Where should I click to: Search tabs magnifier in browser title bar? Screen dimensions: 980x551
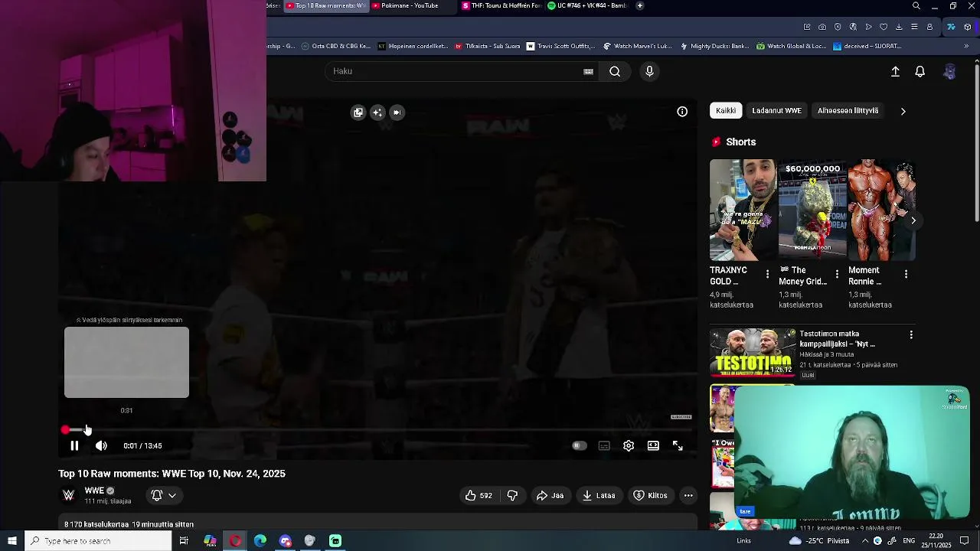tap(916, 6)
